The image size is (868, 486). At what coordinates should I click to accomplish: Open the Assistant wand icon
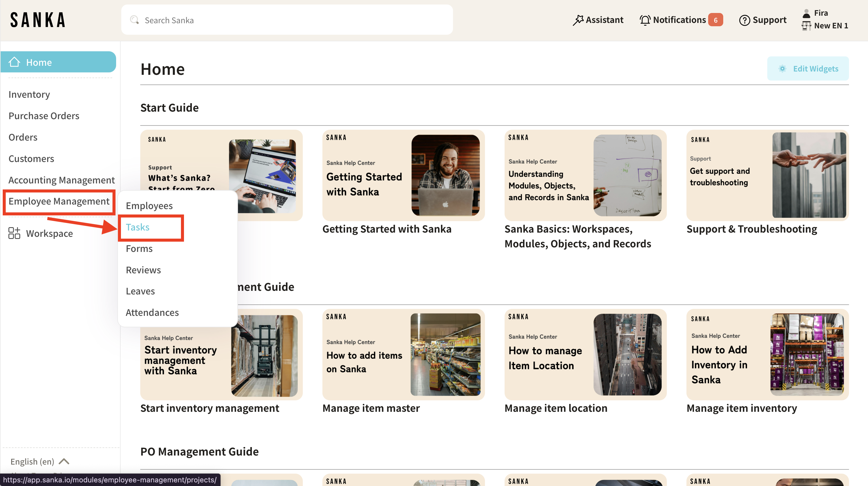click(578, 20)
